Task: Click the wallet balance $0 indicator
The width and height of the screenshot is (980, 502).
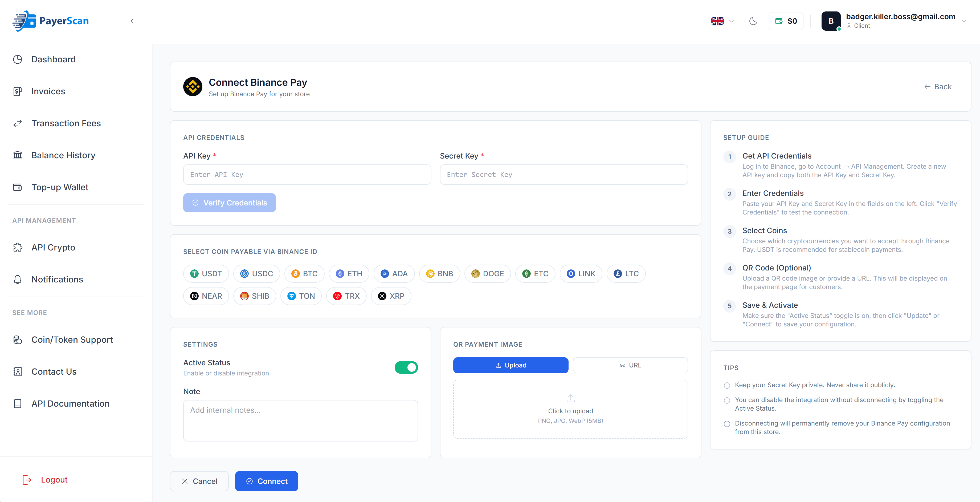Action: [786, 21]
